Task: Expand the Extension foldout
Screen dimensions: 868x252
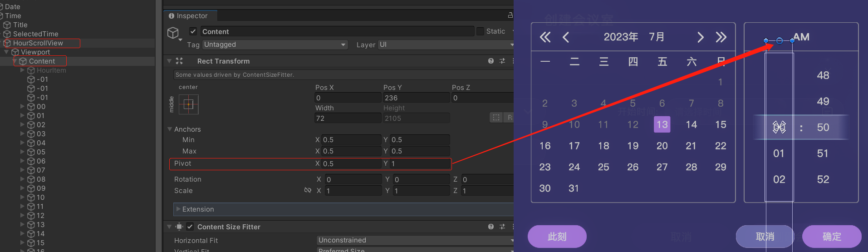Action: 178,209
